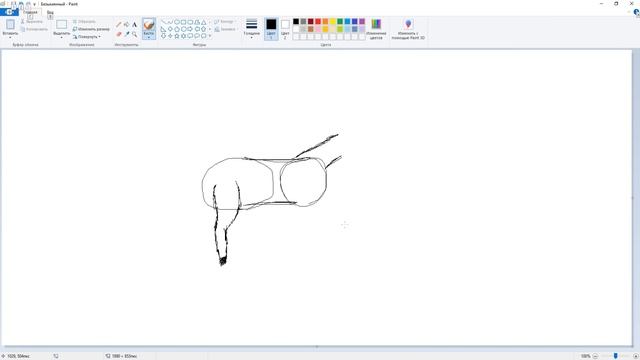Open the Brushes (Кисти) dropdown arrow
This screenshot has height=360, width=640.
click(x=149, y=37)
